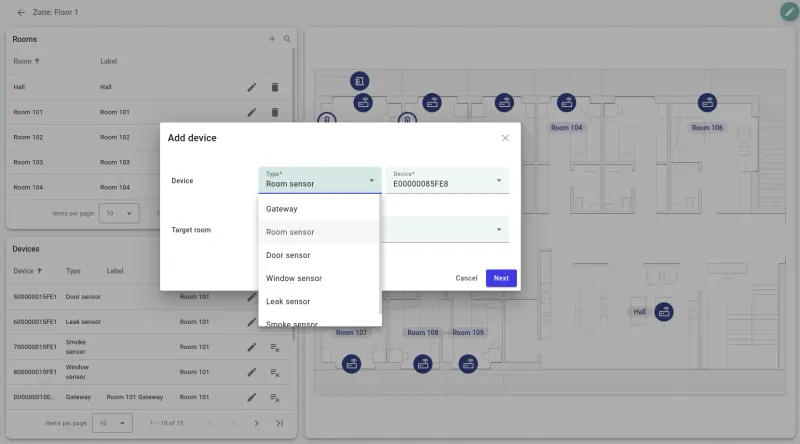This screenshot has height=444, width=800.
Task: Choose Room sensor from the type list
Action: [319, 232]
